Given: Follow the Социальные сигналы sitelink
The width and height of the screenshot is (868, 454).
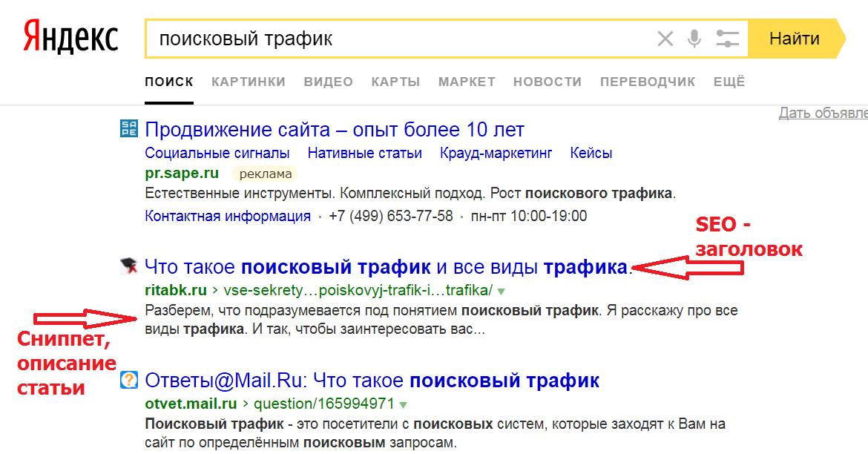Looking at the screenshot, I should coord(217,153).
